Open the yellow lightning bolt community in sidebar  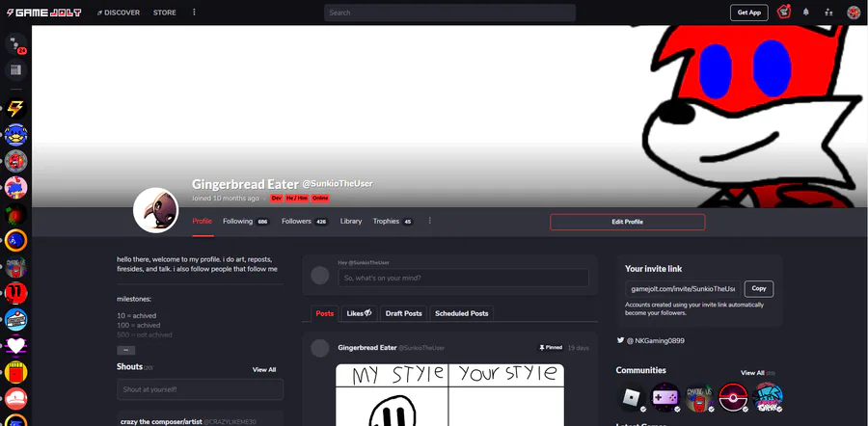tap(15, 109)
